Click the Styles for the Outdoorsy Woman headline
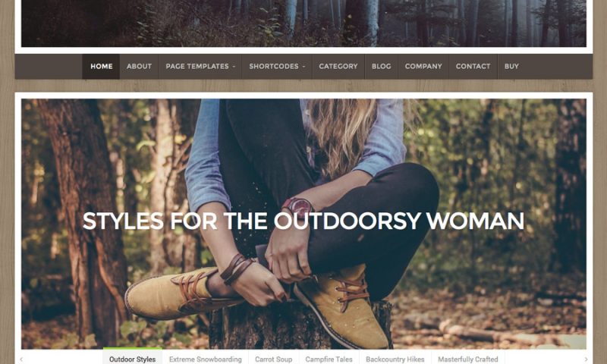The image size is (607, 364). click(303, 221)
